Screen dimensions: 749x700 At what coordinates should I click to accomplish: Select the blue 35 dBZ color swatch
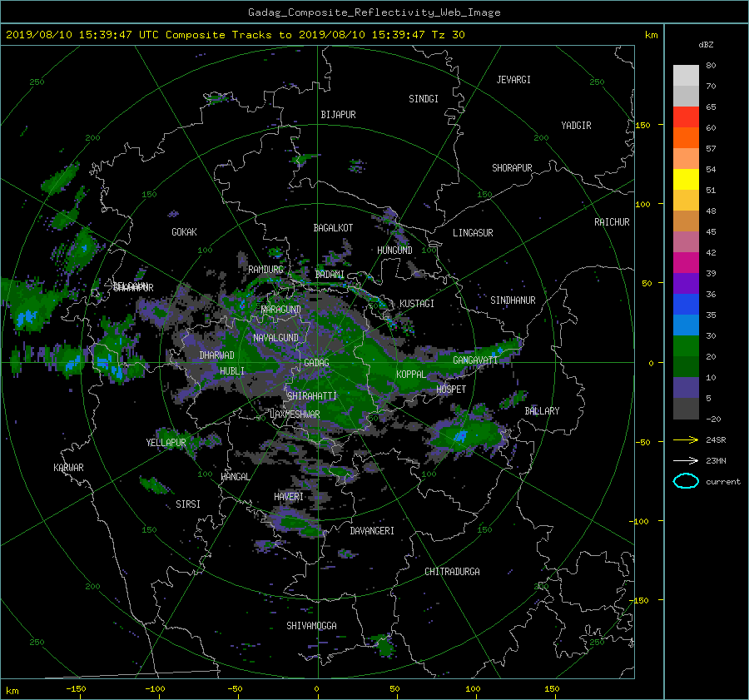pos(686,304)
